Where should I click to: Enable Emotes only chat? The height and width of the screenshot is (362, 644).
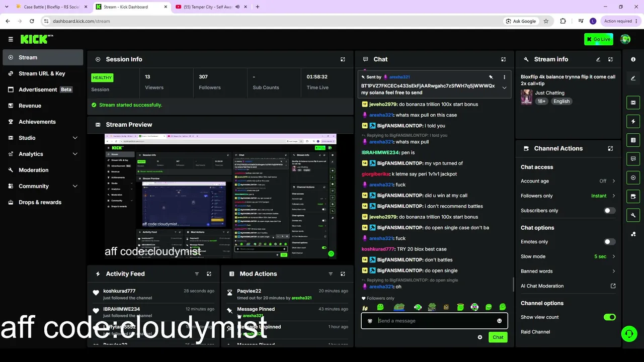point(609,242)
